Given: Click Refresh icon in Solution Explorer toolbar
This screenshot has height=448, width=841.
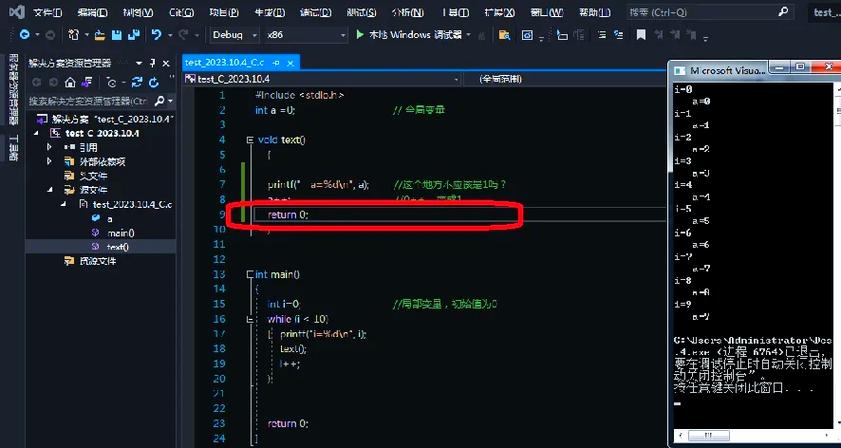Looking at the screenshot, I should coord(154,83).
